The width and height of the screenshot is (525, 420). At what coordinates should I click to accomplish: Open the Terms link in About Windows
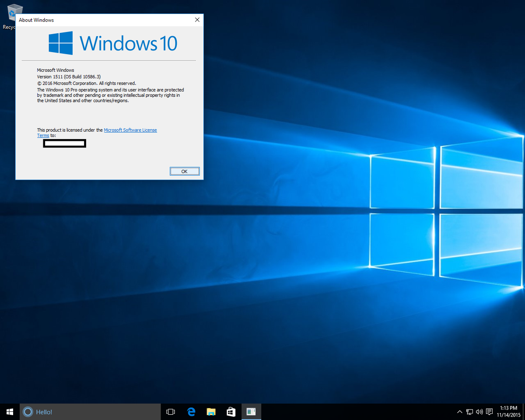coord(43,136)
